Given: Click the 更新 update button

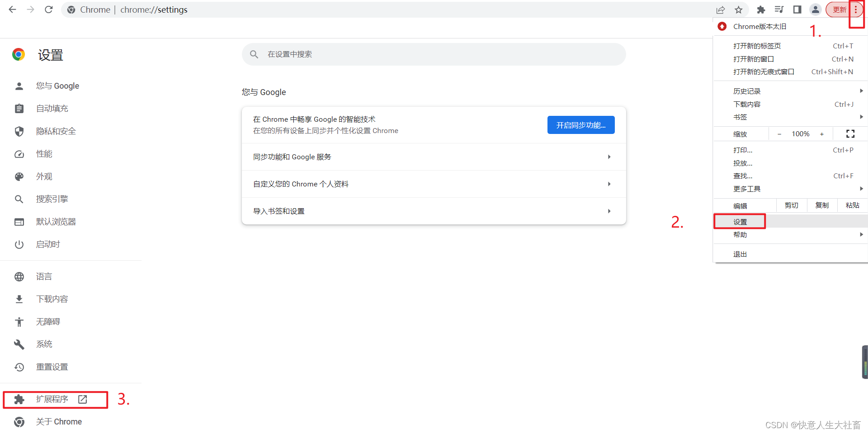Looking at the screenshot, I should (x=840, y=10).
